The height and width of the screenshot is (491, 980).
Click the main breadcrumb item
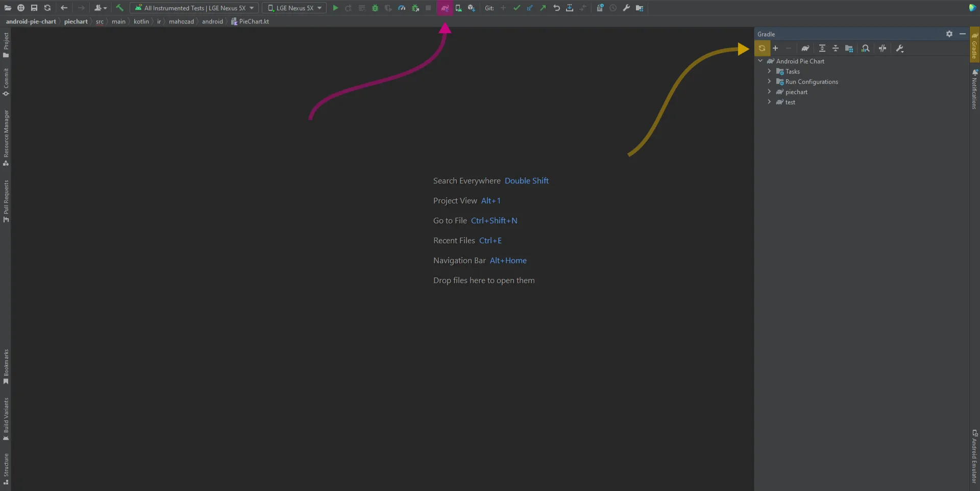[118, 21]
